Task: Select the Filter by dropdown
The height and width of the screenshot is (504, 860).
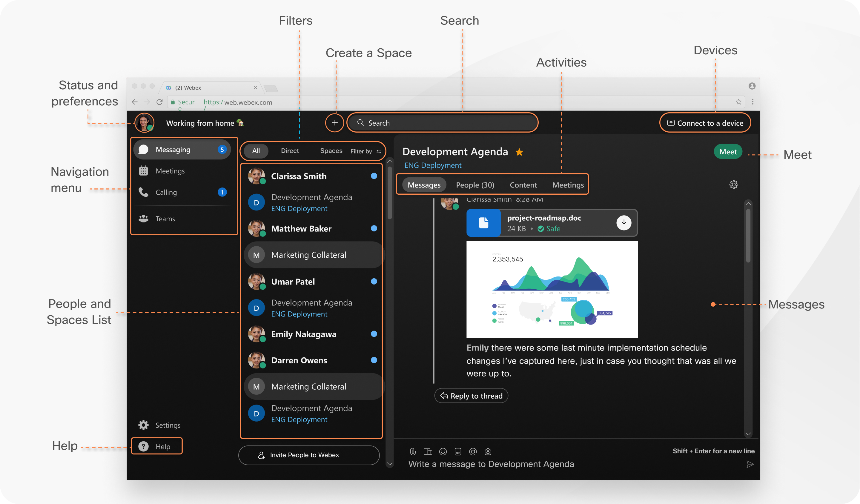Action: point(366,150)
